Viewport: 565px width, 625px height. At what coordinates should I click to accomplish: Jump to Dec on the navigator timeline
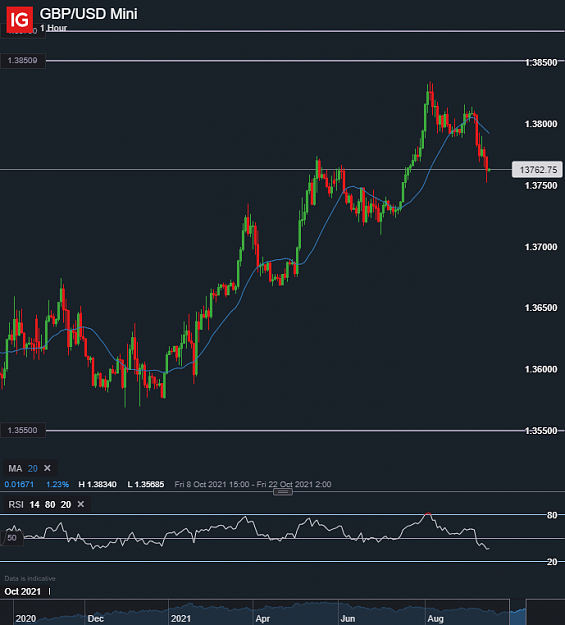95,619
